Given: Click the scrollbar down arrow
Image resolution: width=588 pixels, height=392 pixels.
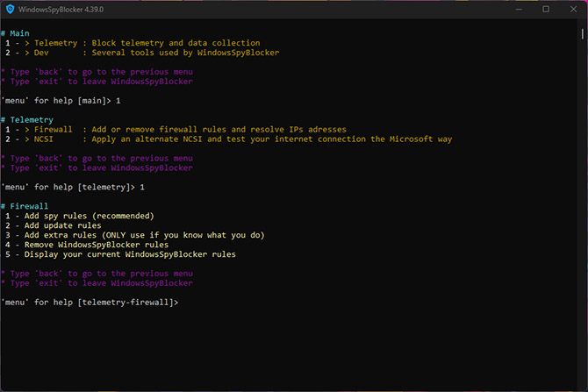Looking at the screenshot, I should [583, 386].
